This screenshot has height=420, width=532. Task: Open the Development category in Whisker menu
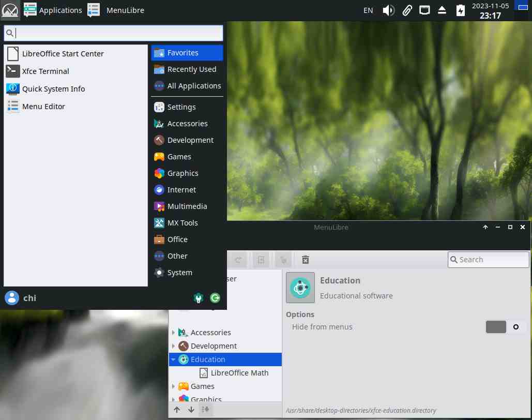pyautogui.click(x=187, y=140)
